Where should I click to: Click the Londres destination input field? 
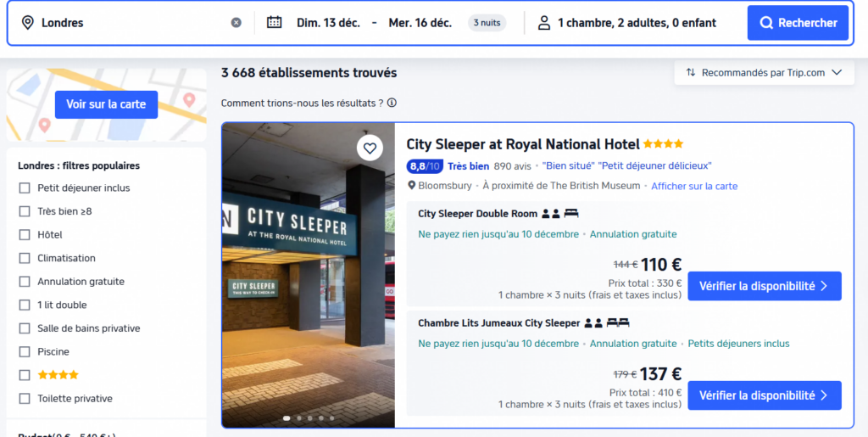tap(133, 23)
